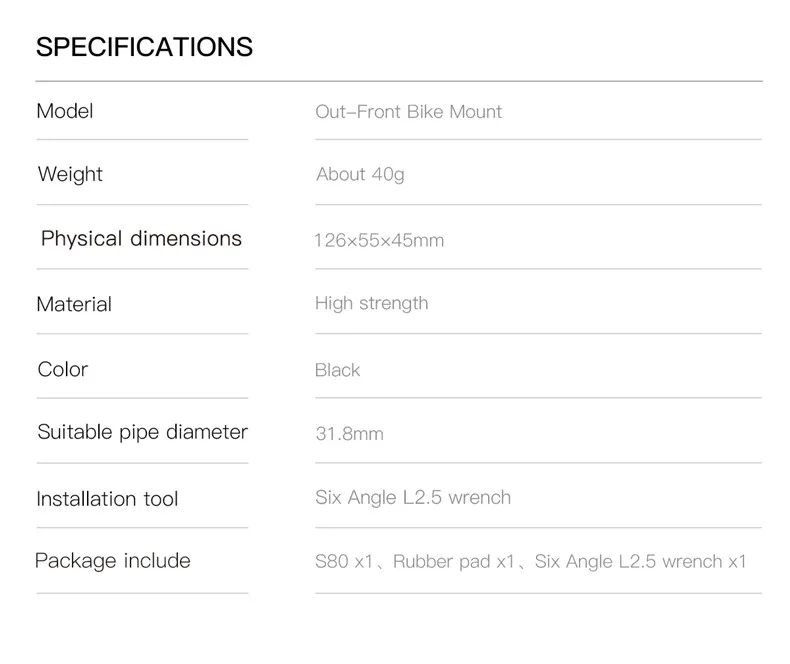790x664 pixels.
Task: Click the SPECIFICATIONS heading
Action: point(144,47)
